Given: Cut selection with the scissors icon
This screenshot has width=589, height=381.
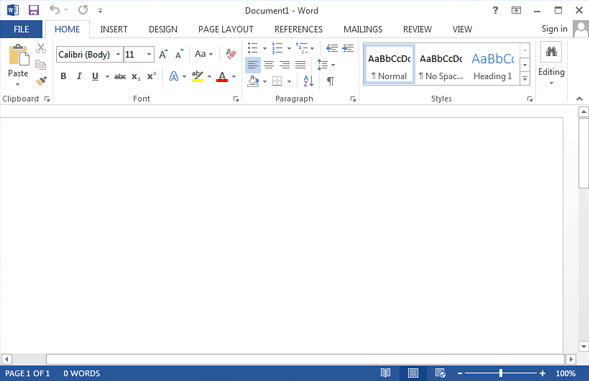Looking at the screenshot, I should pos(41,48).
